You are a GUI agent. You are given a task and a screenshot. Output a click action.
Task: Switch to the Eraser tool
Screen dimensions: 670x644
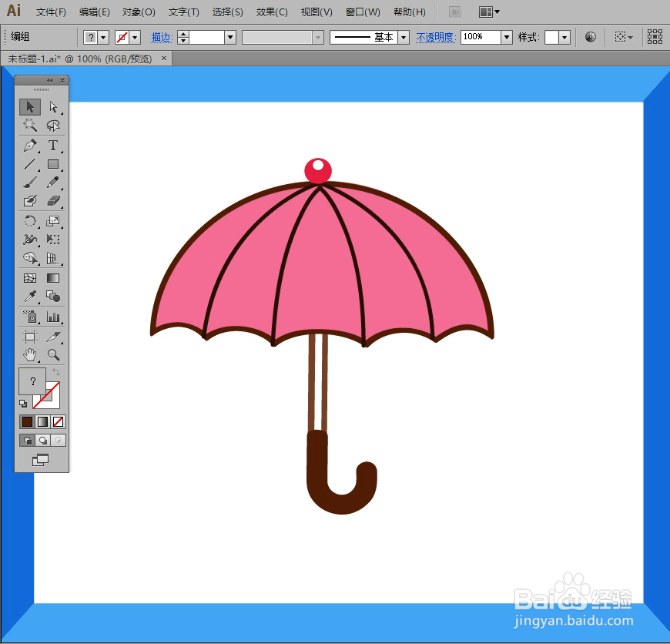54,200
